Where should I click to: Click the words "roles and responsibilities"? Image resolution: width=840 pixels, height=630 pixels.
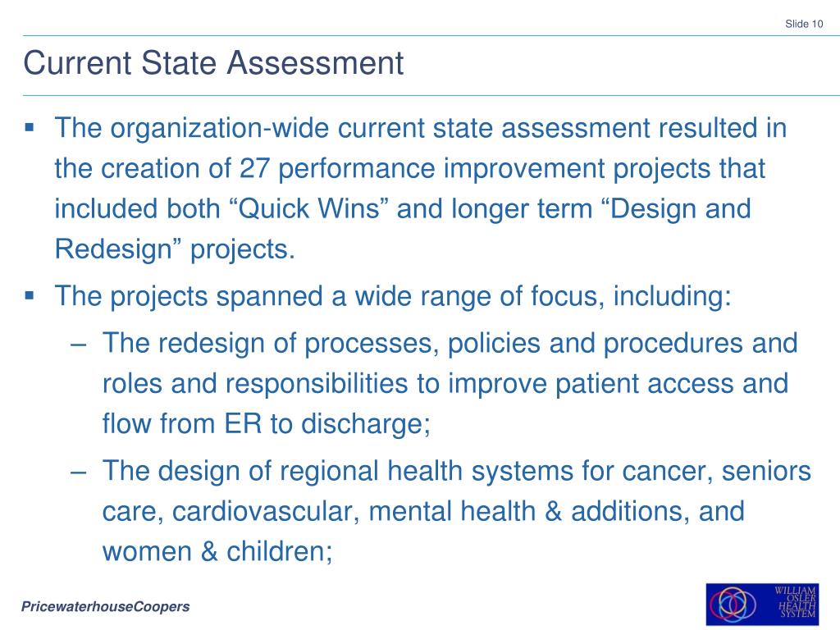(x=255, y=384)
